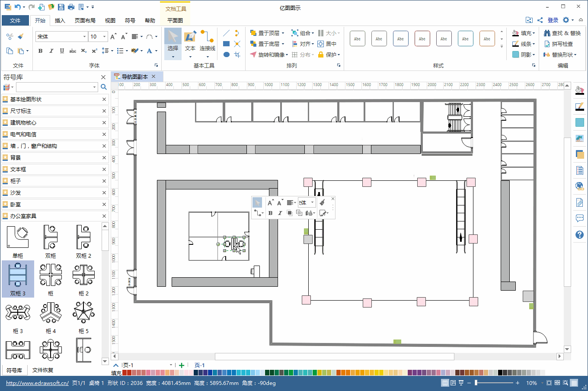Click the rectangle shape drawing tool

point(226,44)
